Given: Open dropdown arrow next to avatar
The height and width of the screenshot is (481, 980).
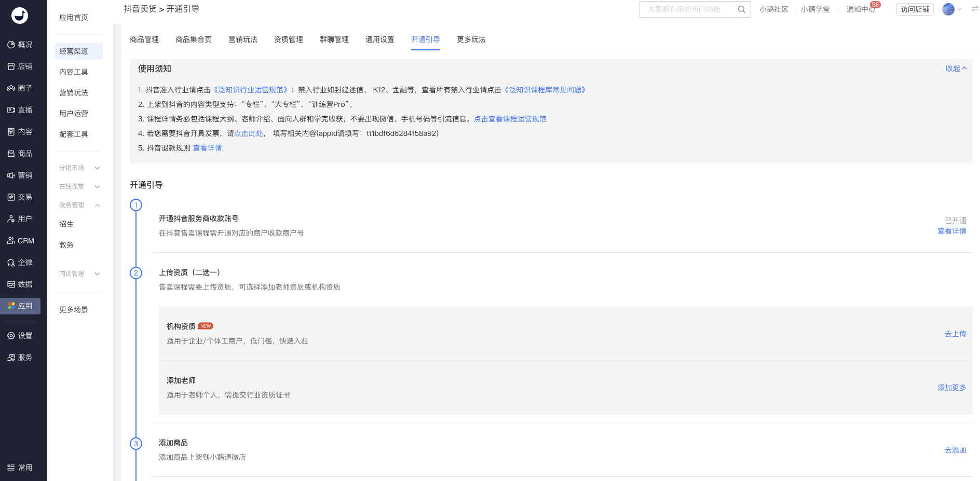Looking at the screenshot, I should click(x=959, y=9).
